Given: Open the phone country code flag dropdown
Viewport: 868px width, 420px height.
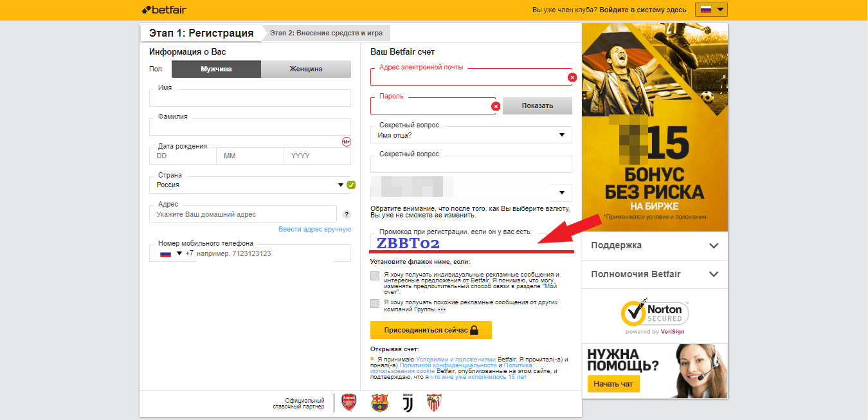Looking at the screenshot, I should [x=172, y=253].
